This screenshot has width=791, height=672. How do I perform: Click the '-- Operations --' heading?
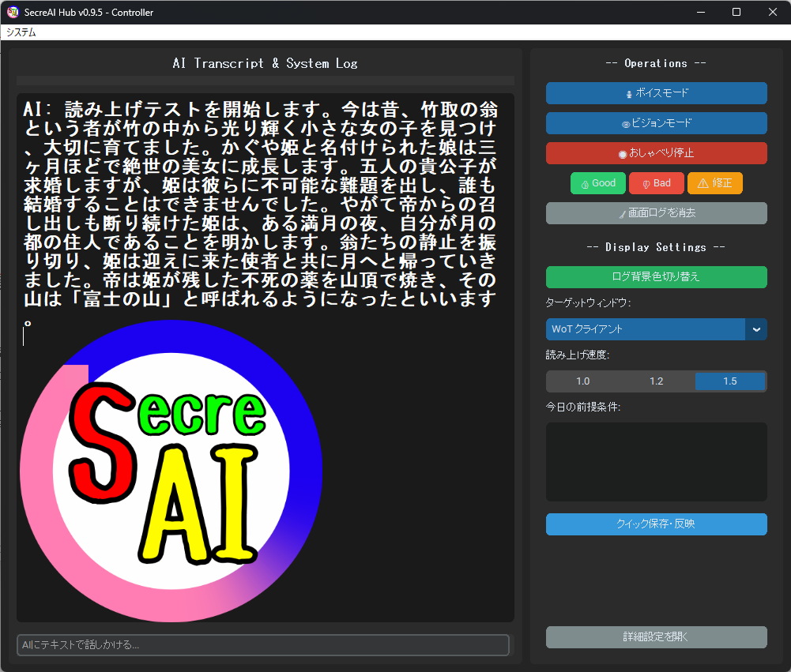pyautogui.click(x=656, y=63)
